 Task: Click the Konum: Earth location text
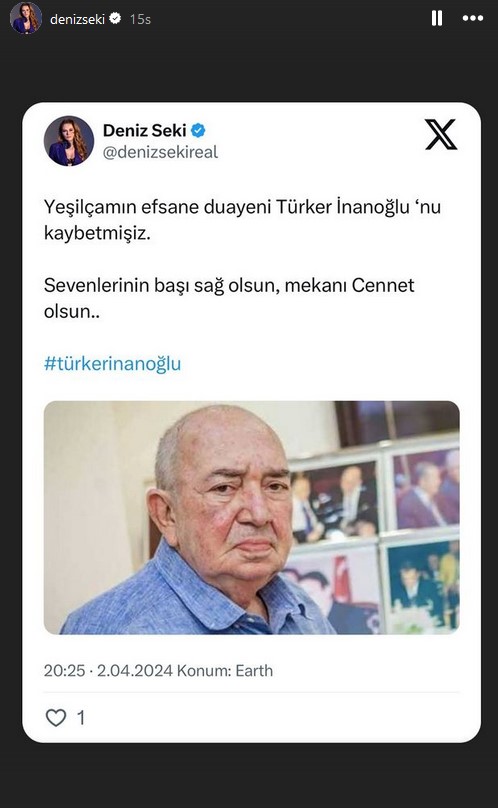(225, 670)
